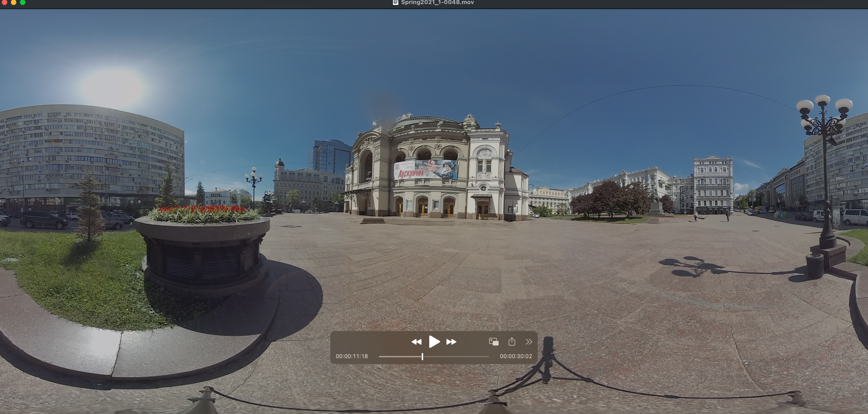This screenshot has height=414, width=868.
Task: Click the playhead marker on the timeline
Action: (422, 357)
